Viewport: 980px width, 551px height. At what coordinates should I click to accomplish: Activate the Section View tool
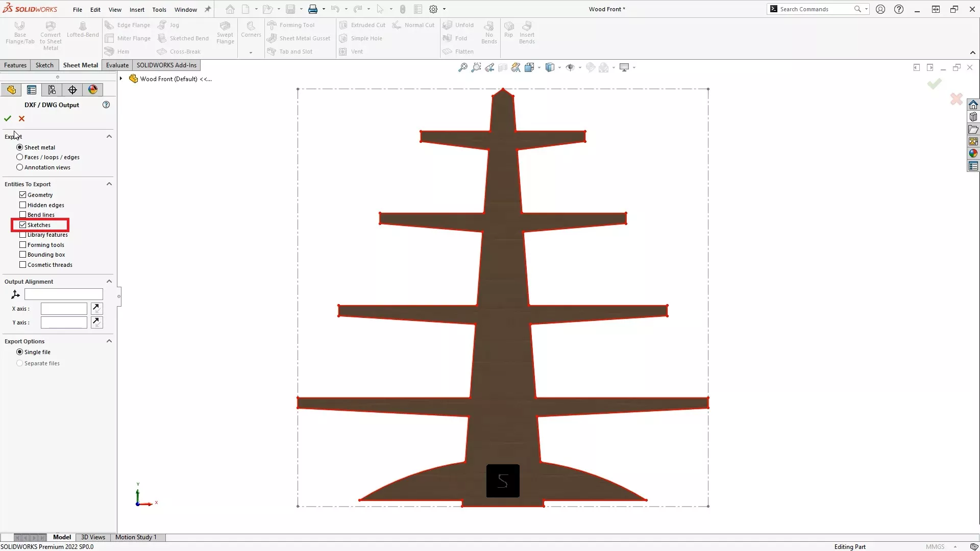coord(503,67)
